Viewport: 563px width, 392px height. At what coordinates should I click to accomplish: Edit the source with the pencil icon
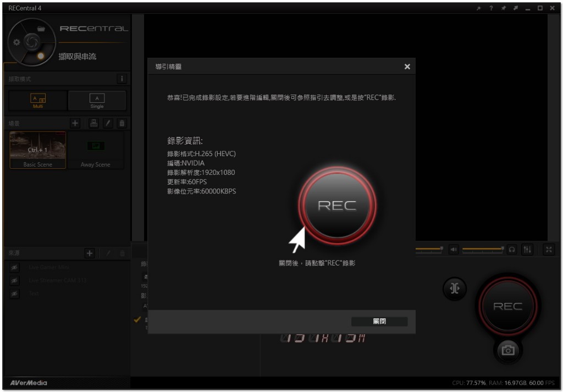[x=108, y=253]
